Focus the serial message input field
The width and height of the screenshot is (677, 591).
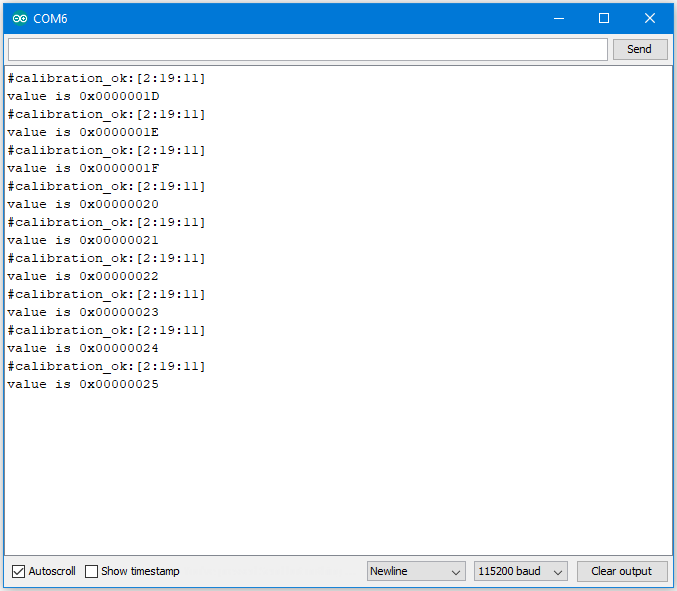(307, 49)
